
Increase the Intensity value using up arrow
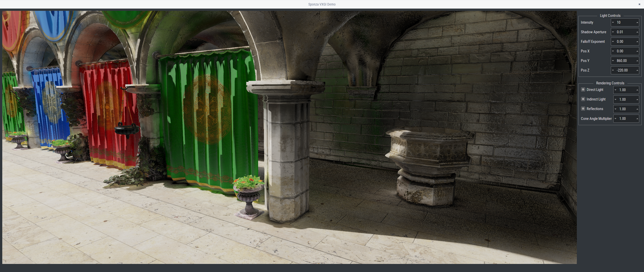[637, 22]
